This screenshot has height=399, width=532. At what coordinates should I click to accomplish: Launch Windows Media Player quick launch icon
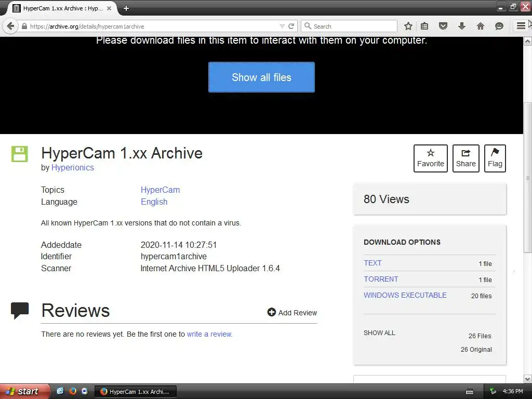tap(85, 391)
